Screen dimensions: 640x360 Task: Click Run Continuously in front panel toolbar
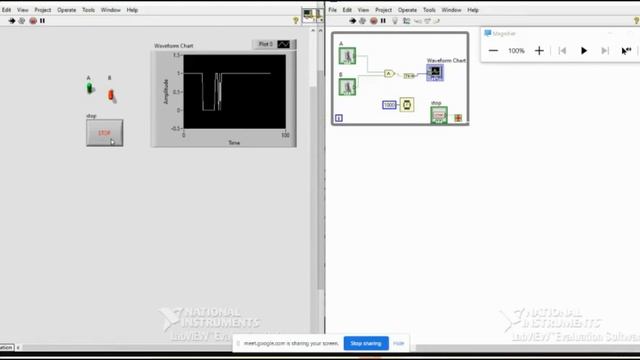click(x=22, y=21)
